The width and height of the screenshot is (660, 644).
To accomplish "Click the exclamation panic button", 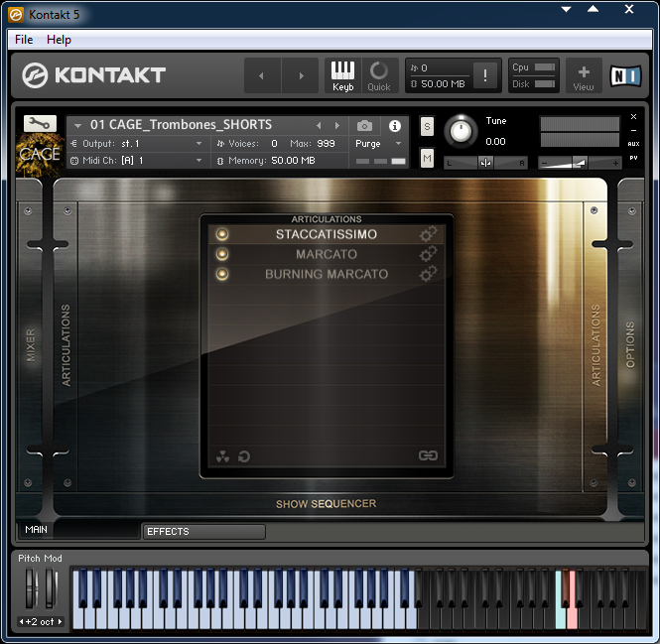I will [x=485, y=75].
